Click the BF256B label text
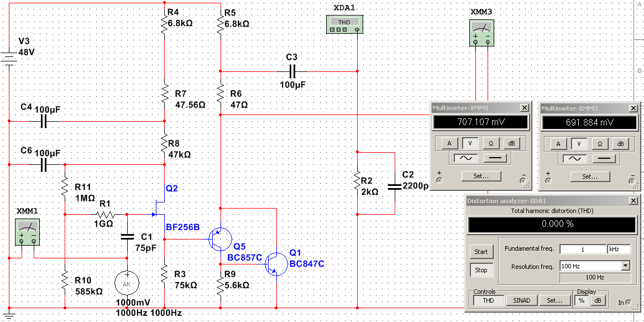Screen dimensions: 644x322 pyautogui.click(x=182, y=227)
